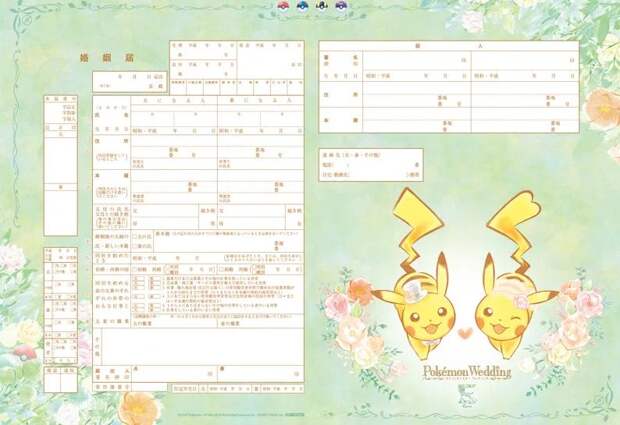The width and height of the screenshot is (620, 425).
Task: Click the pink heart between the Pikachus
Action: (465, 333)
